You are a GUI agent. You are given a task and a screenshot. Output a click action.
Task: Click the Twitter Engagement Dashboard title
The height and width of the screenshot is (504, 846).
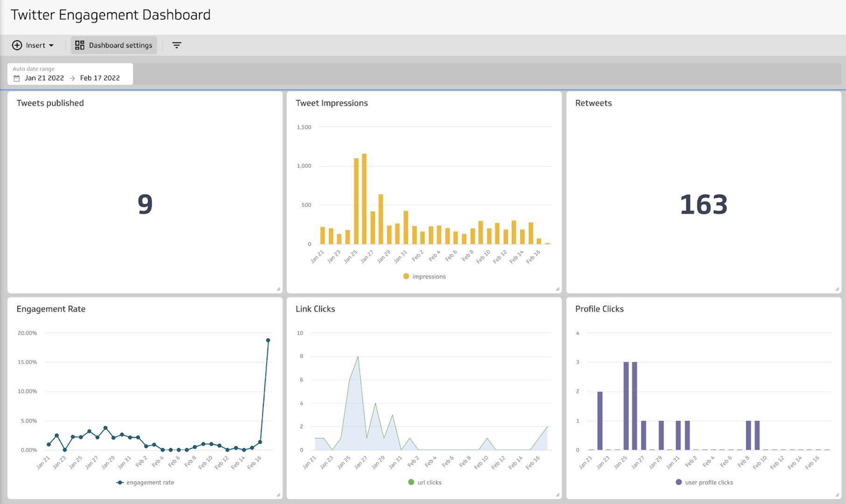click(111, 15)
